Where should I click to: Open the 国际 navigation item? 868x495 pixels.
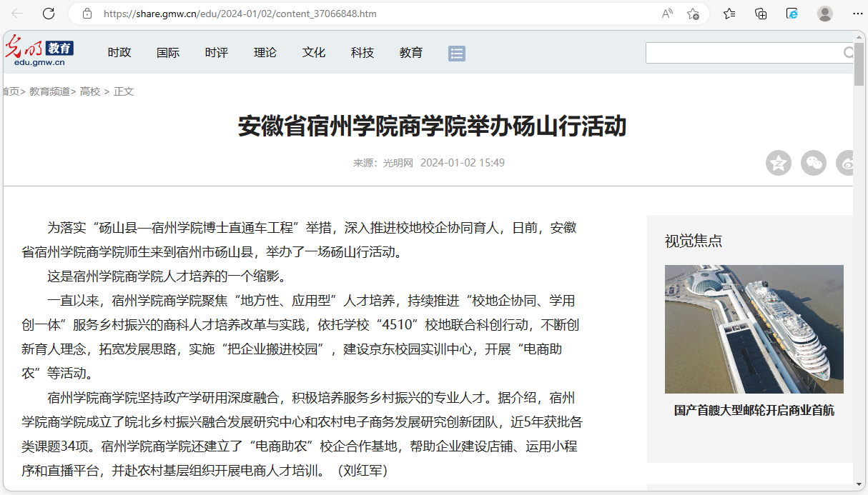coord(168,52)
